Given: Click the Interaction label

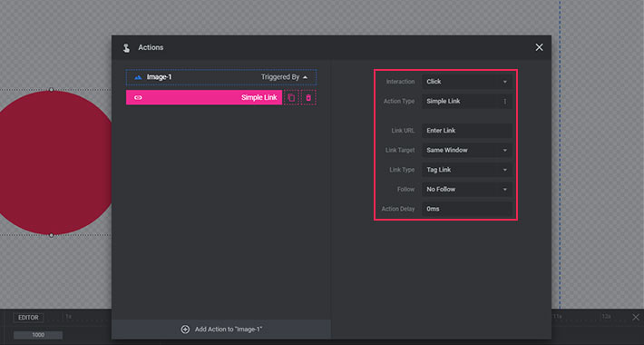Looking at the screenshot, I should coord(400,82).
